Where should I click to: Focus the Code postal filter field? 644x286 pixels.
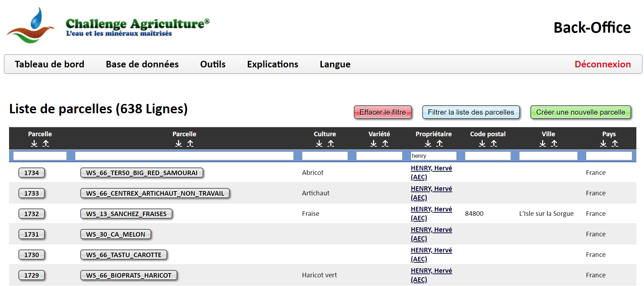tap(488, 156)
